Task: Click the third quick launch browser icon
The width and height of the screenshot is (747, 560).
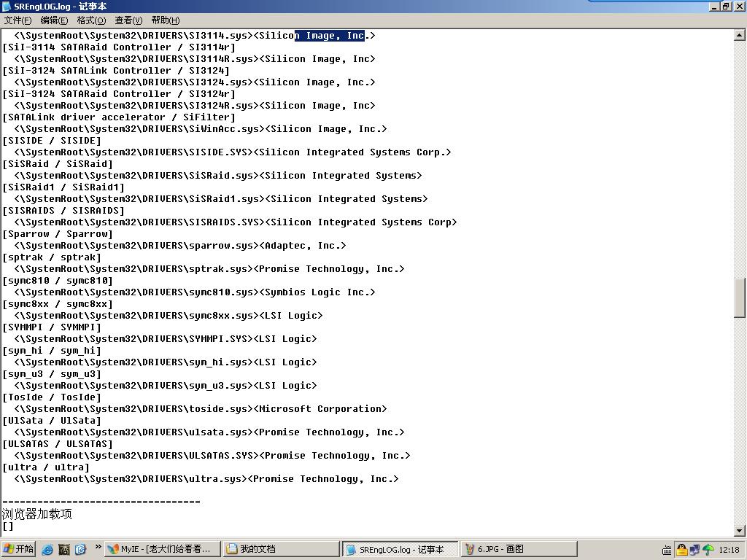Action: (x=80, y=550)
